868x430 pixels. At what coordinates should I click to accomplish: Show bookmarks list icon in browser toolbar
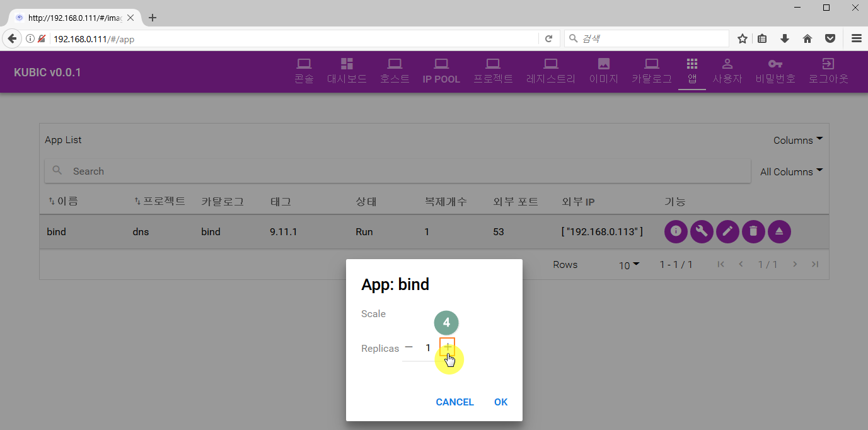pyautogui.click(x=762, y=38)
